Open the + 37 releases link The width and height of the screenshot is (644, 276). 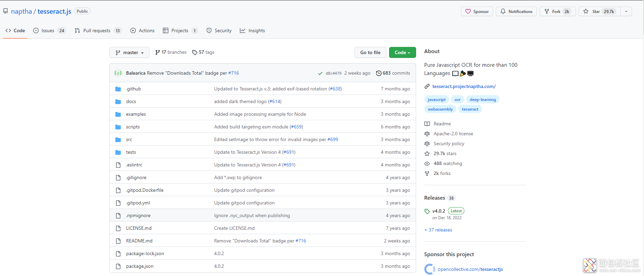tap(438, 230)
